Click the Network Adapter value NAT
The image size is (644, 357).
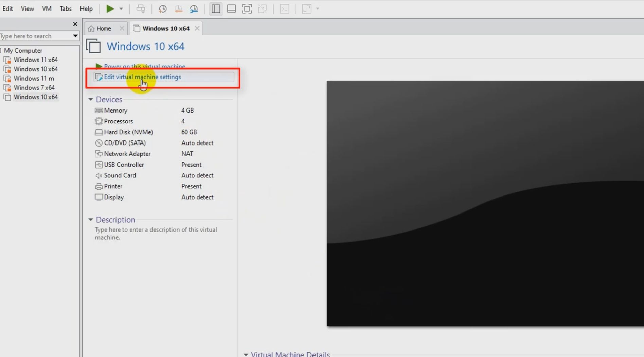187,154
